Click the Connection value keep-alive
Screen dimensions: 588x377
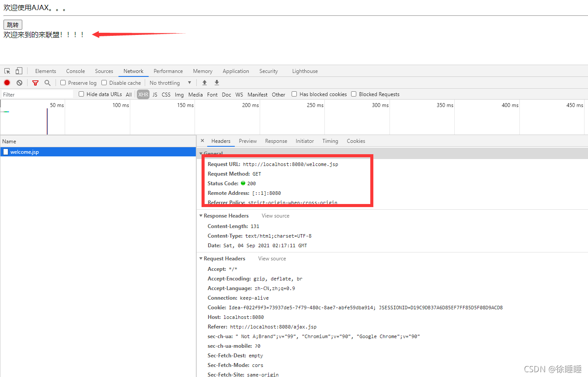(254, 298)
